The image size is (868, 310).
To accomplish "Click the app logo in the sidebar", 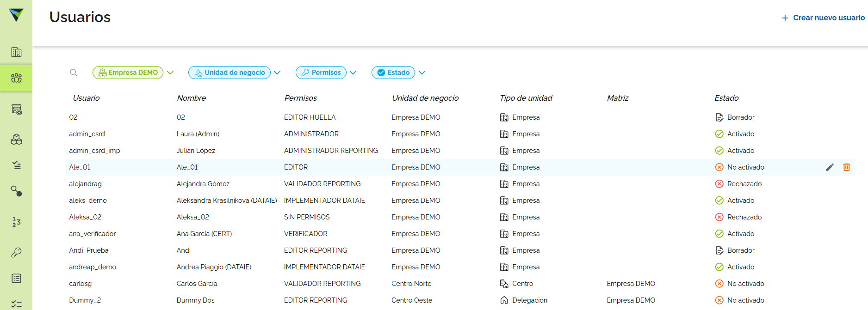I will click(x=16, y=15).
